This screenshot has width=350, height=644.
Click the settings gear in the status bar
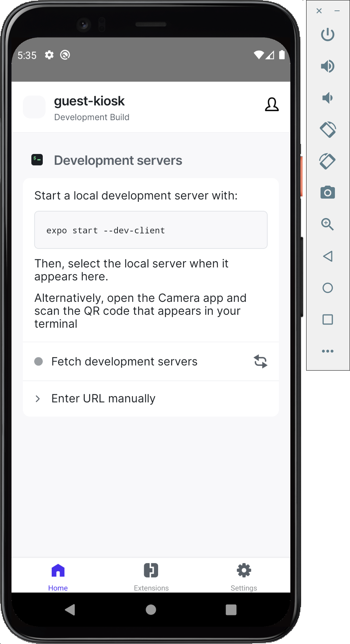49,55
